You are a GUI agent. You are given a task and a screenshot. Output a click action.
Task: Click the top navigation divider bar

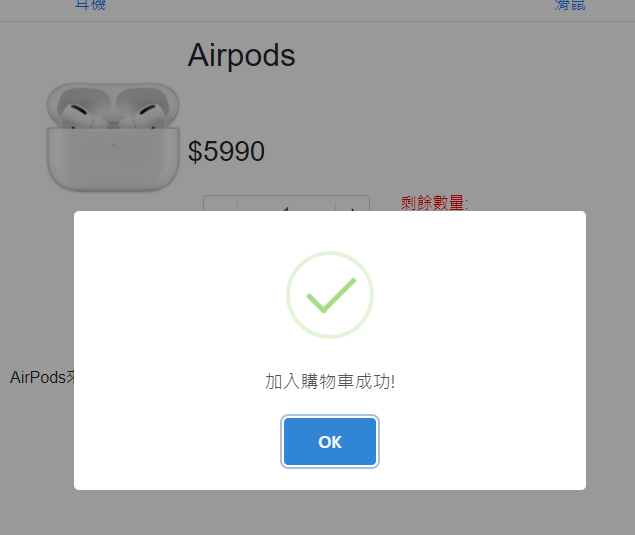click(318, 21)
